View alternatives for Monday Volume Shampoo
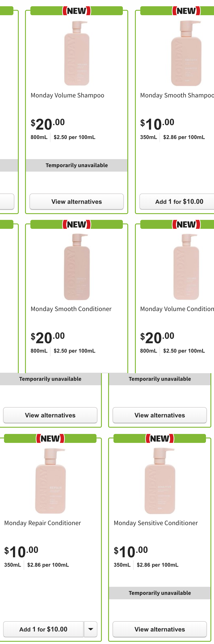This screenshot has width=214, height=644. (76, 201)
